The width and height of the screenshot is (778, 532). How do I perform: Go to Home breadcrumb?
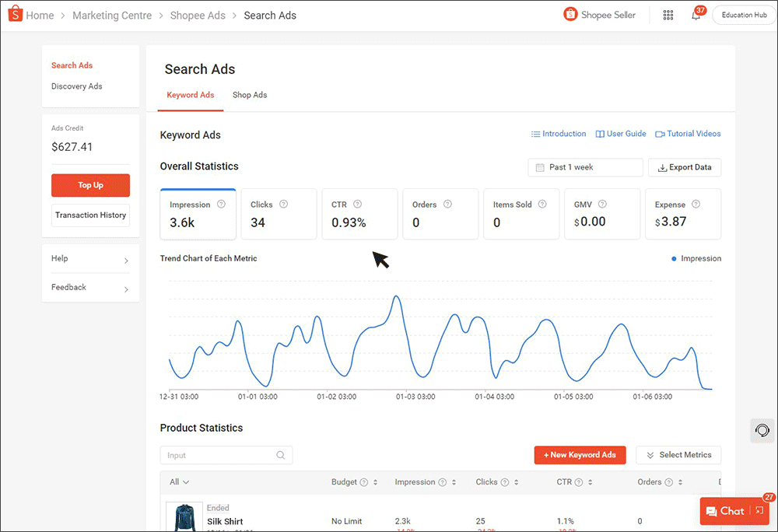pos(40,16)
